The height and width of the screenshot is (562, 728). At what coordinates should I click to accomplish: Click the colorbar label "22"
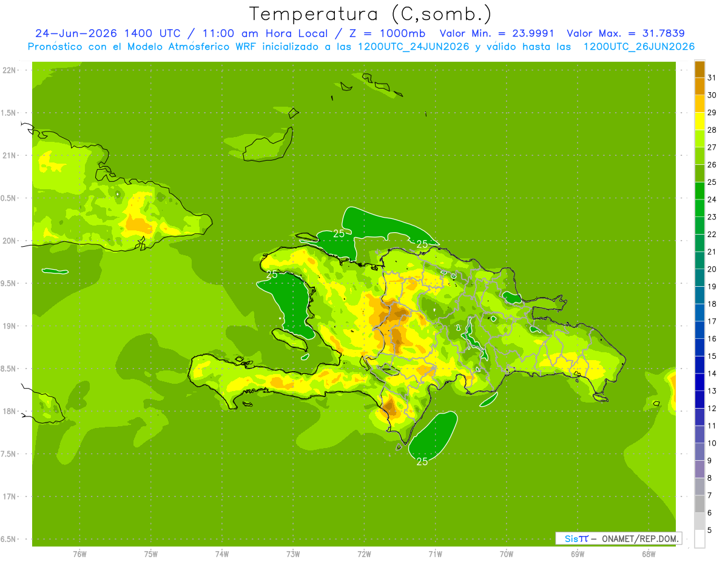click(712, 235)
